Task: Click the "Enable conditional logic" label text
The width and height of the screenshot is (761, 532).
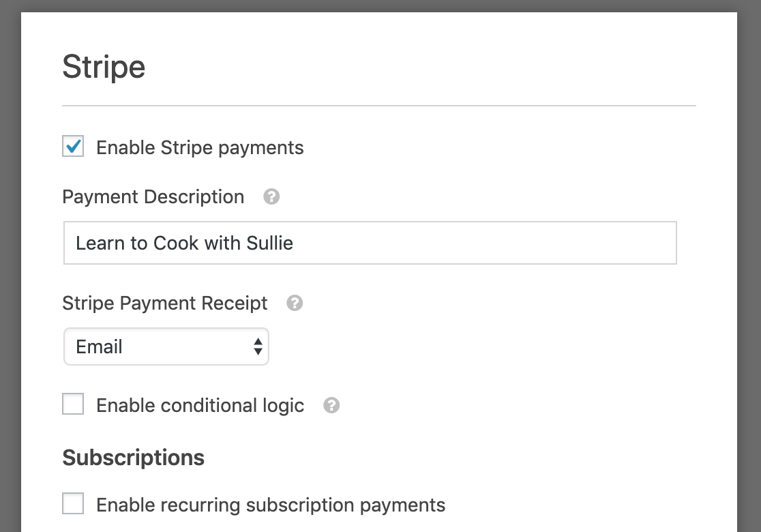Action: click(x=200, y=405)
